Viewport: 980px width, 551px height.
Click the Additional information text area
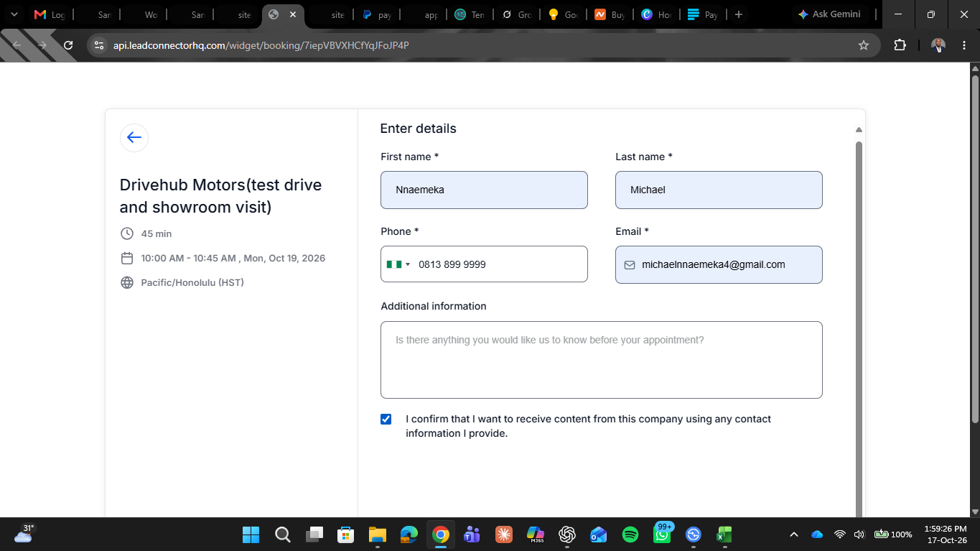tap(602, 360)
